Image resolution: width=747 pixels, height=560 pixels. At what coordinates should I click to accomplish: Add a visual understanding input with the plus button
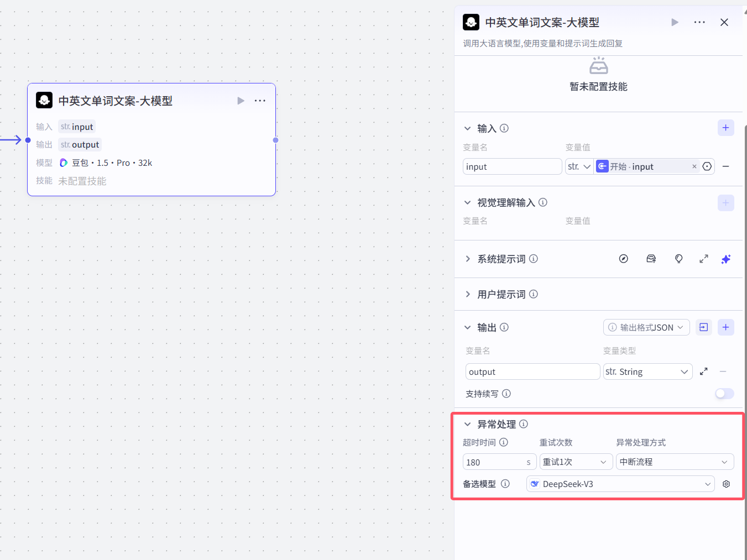tap(726, 203)
